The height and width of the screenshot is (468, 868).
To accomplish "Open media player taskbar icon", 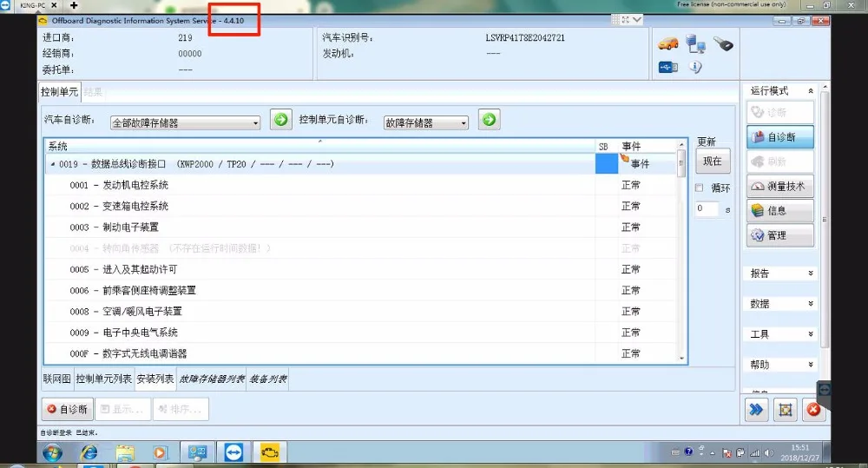I will (x=160, y=453).
